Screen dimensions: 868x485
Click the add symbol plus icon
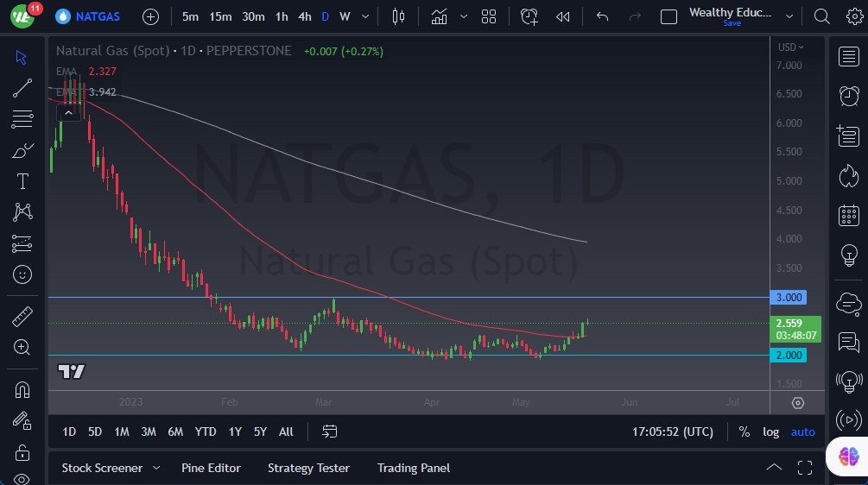(x=150, y=16)
